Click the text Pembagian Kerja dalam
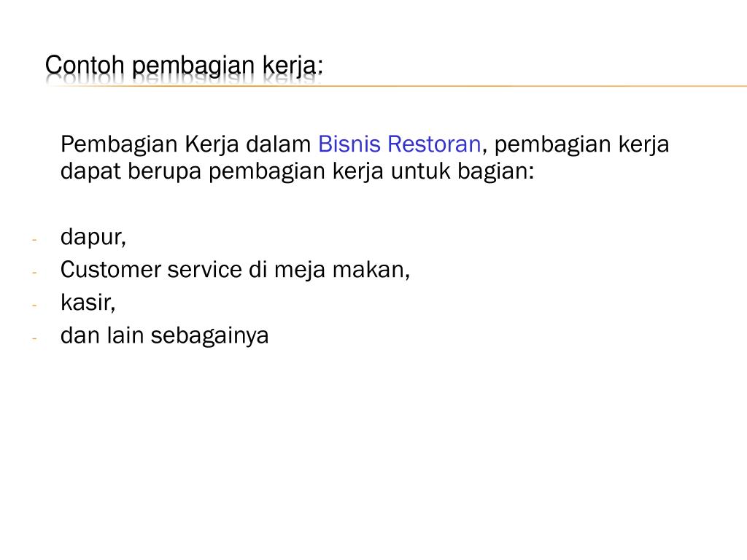747x560 pixels. point(186,145)
